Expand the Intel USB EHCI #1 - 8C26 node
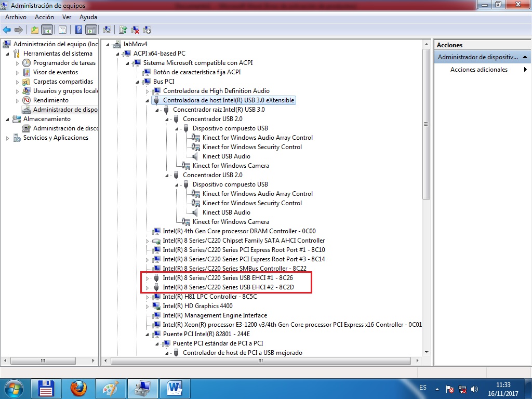This screenshot has height=399, width=532. point(147,278)
